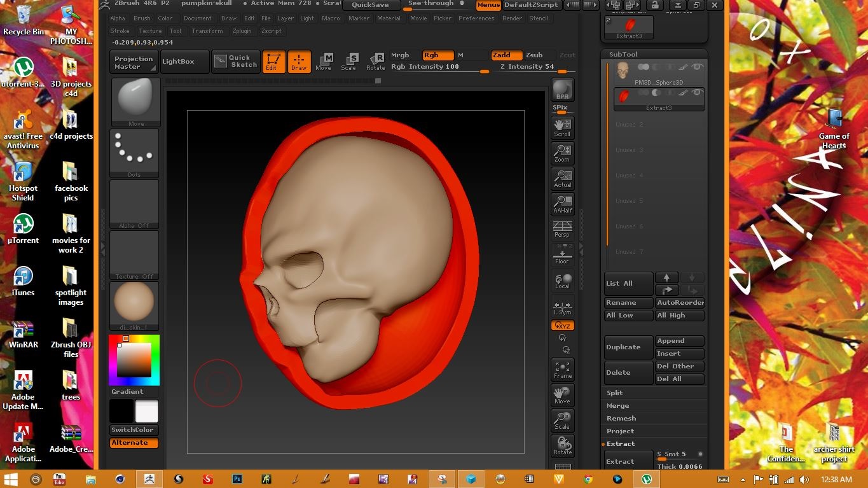Image resolution: width=868 pixels, height=488 pixels.
Task: Expand the Remesh section
Action: click(621, 418)
